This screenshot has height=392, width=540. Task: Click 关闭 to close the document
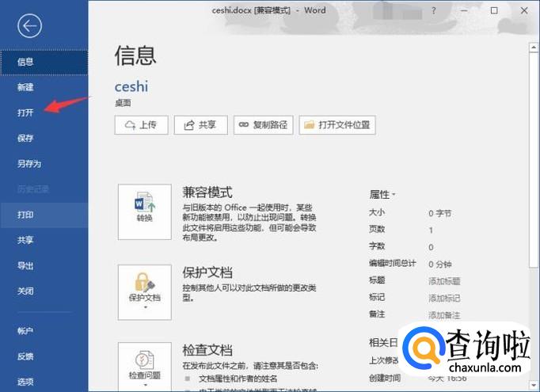click(x=25, y=291)
